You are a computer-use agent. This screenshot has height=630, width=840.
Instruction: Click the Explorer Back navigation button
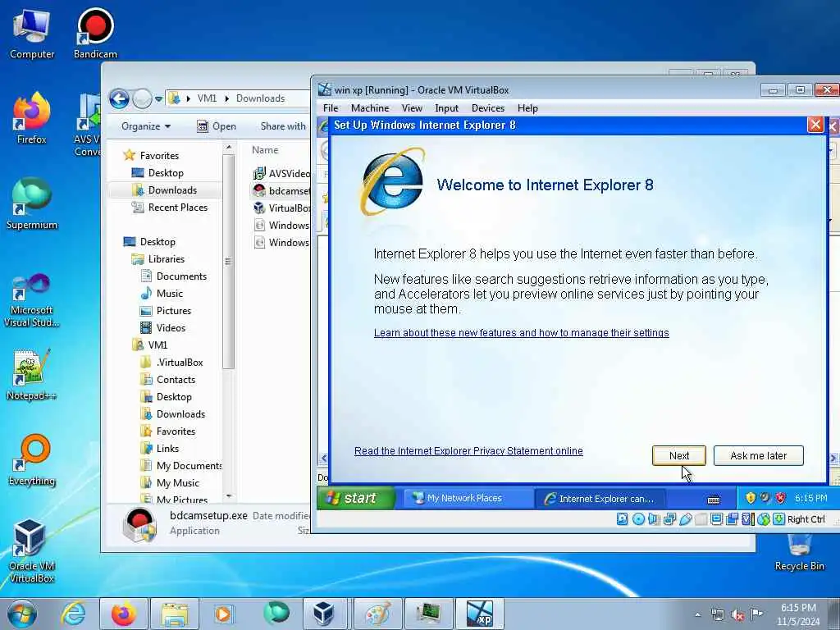pos(119,98)
